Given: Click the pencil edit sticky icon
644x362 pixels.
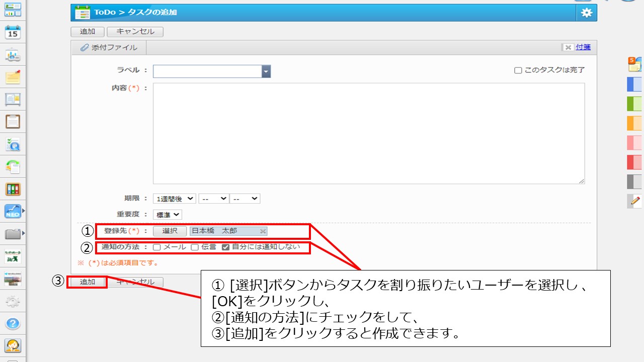Looking at the screenshot, I should coord(634,201).
